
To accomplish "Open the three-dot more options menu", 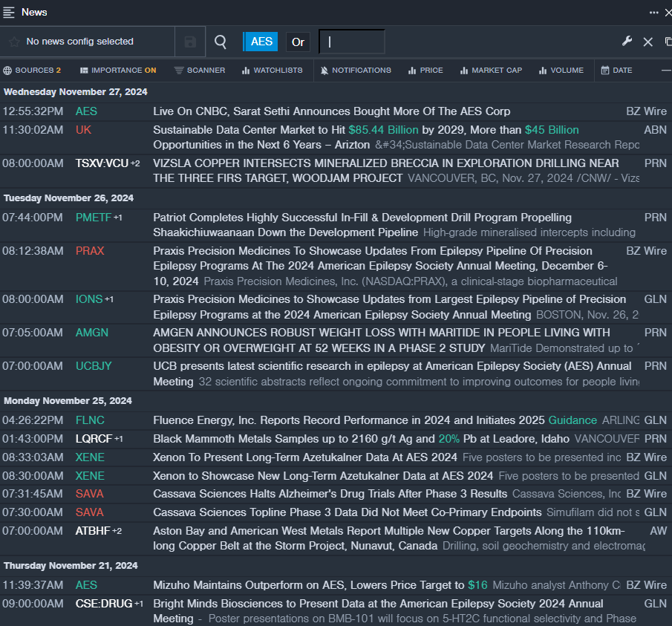I will (x=653, y=12).
